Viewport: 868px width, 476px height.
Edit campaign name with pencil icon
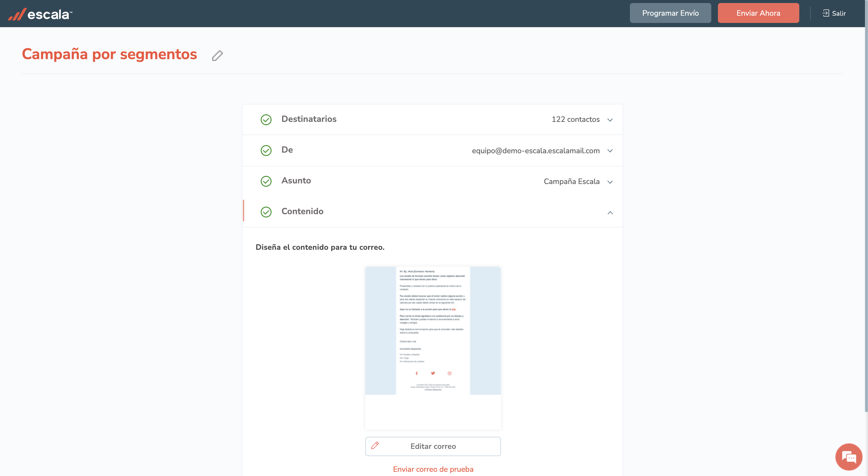coord(217,56)
